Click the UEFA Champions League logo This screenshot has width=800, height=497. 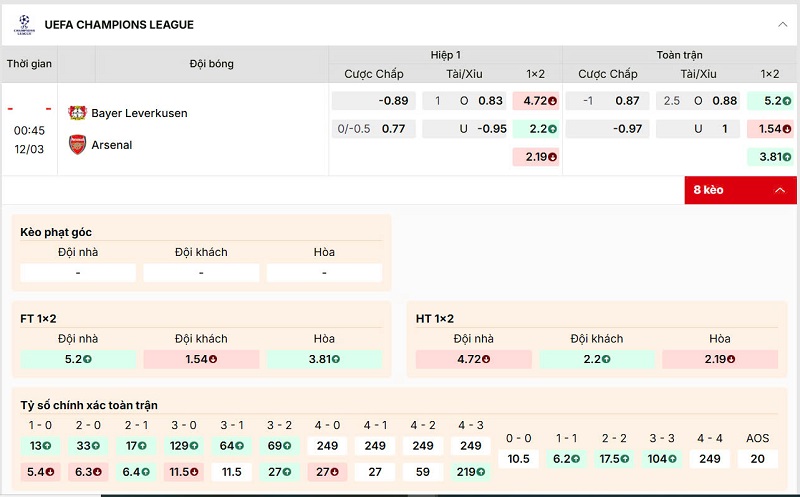22,24
